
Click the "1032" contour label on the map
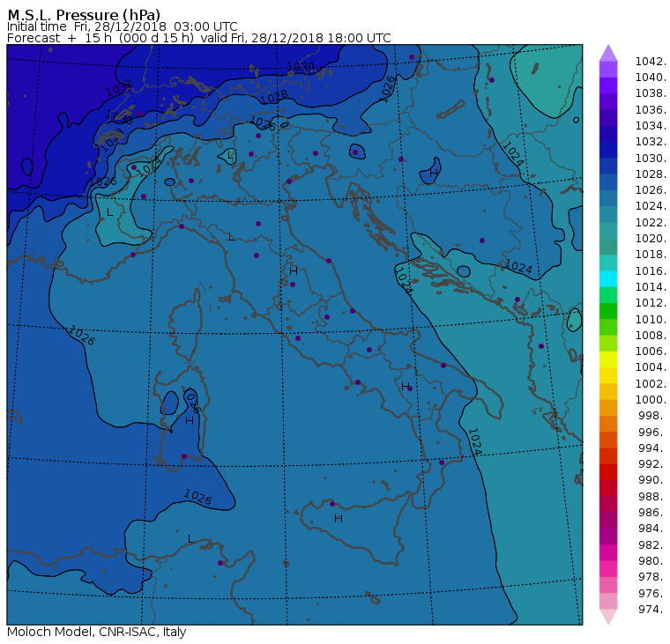[x=118, y=88]
